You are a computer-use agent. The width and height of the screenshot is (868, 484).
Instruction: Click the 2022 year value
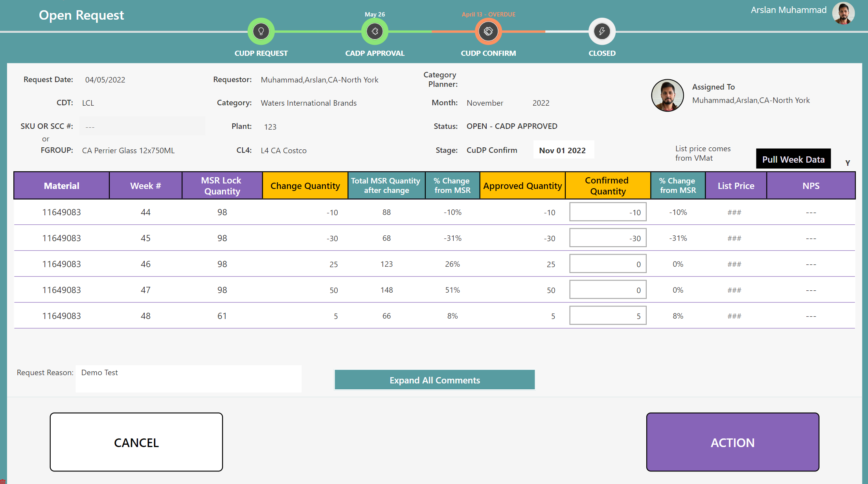(541, 103)
